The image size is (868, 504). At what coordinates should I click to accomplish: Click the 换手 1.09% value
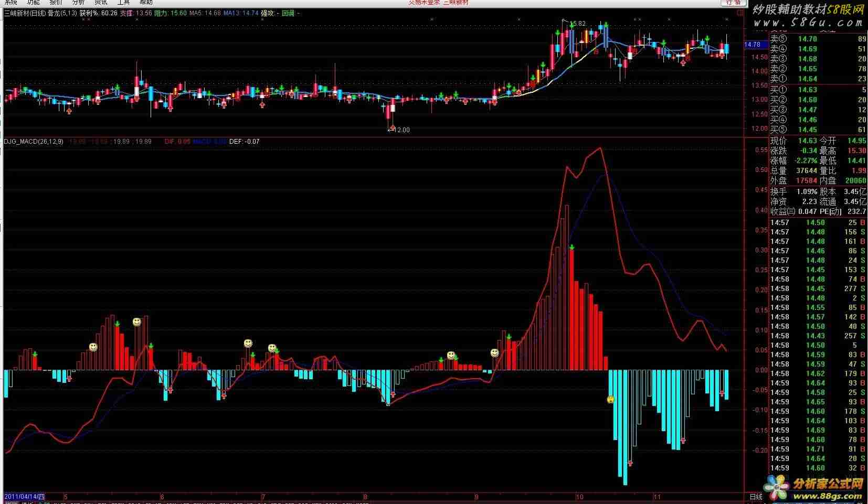tap(806, 192)
